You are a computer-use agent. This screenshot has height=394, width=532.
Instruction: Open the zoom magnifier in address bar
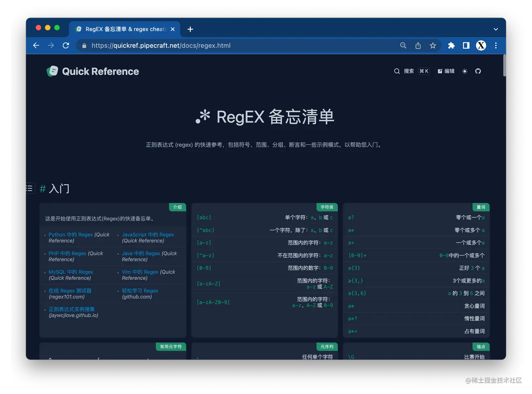[403, 45]
